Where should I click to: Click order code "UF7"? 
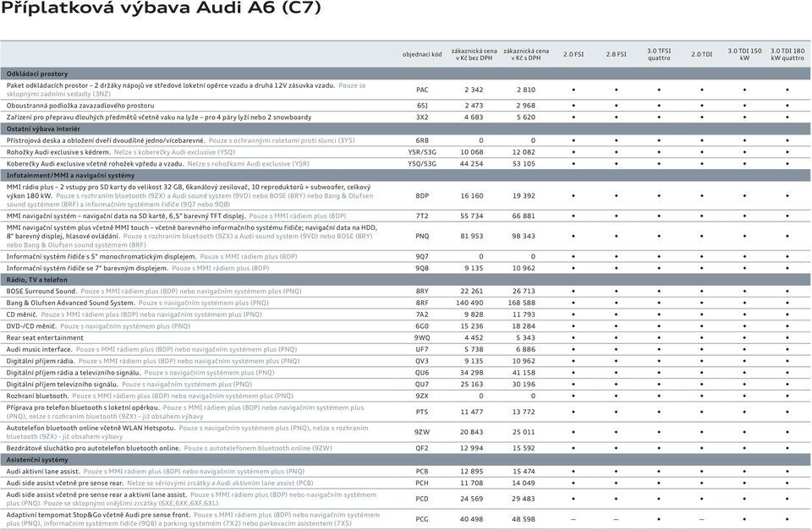422,349
